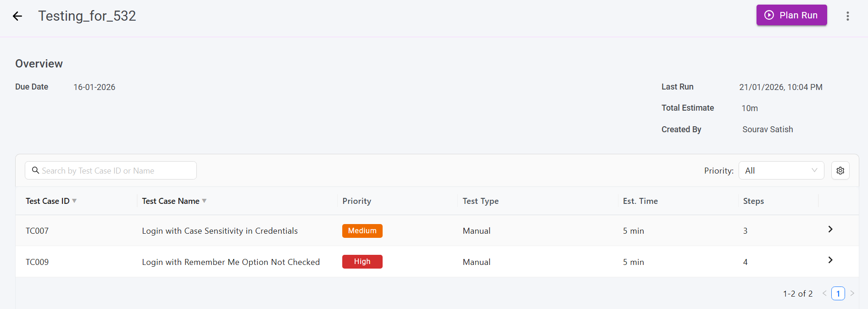Sort by Test Case ID arrow
The height and width of the screenshot is (309, 868).
(74, 201)
